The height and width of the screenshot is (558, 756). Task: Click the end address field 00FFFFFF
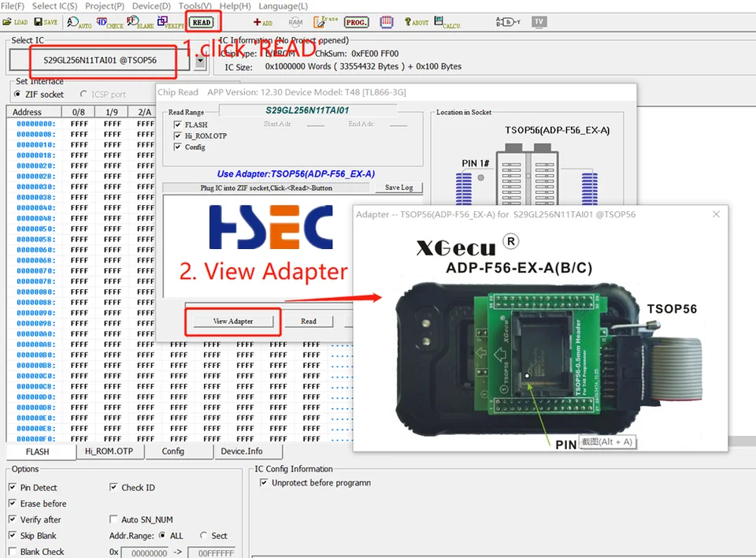(x=211, y=552)
